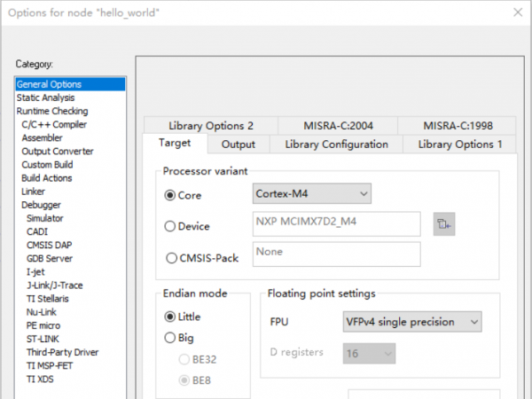This screenshot has height=399, width=532.
Task: Select the Core radio button
Action: (170, 194)
